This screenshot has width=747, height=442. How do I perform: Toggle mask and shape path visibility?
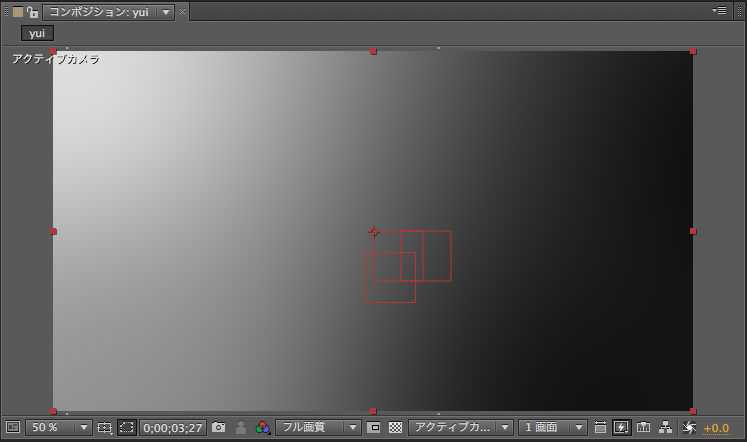click(x=127, y=427)
